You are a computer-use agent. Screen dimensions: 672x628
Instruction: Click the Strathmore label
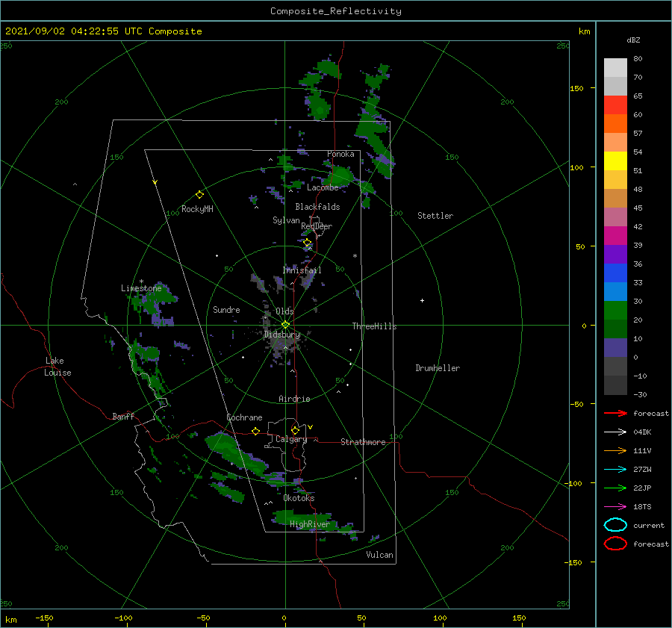point(364,442)
